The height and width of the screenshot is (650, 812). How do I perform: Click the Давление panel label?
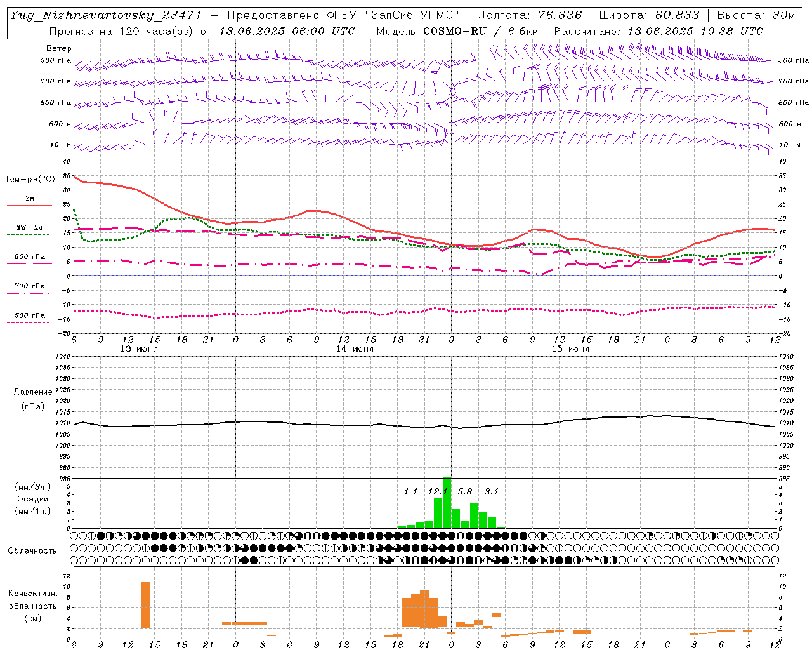33,392
